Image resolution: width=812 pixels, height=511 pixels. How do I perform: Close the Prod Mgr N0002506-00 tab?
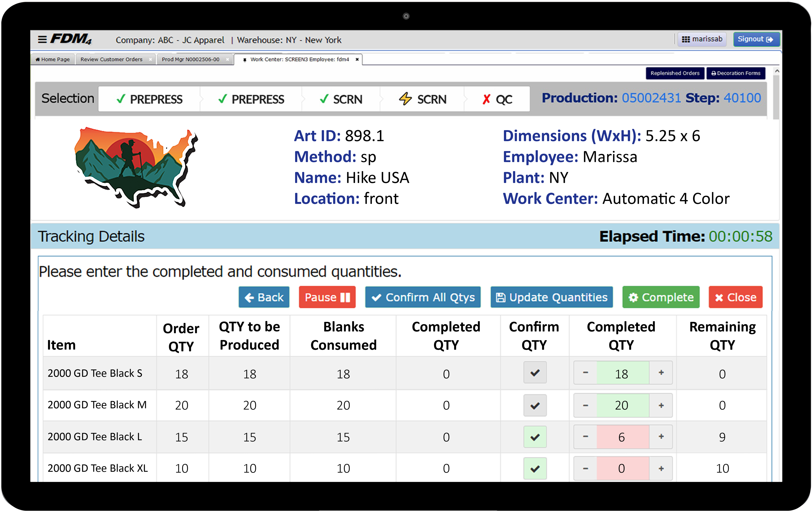228,59
